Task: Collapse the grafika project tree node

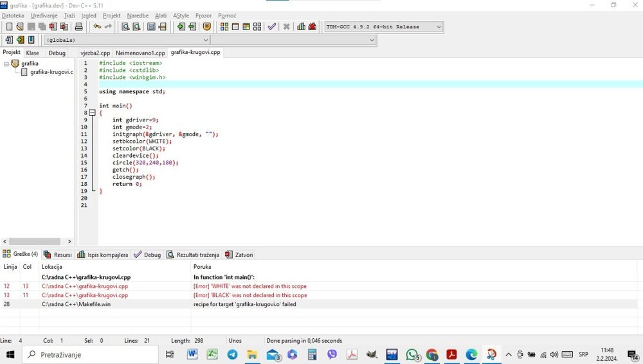Action: [x=6, y=64]
